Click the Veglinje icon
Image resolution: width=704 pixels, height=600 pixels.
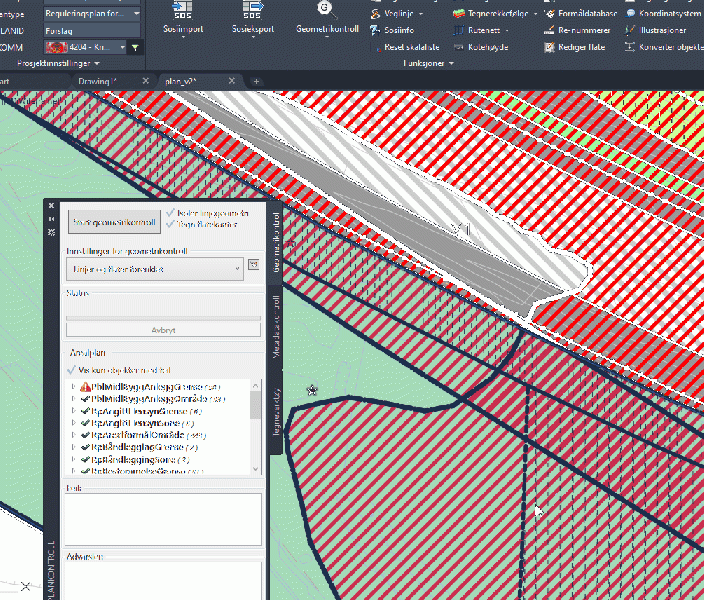(x=375, y=14)
